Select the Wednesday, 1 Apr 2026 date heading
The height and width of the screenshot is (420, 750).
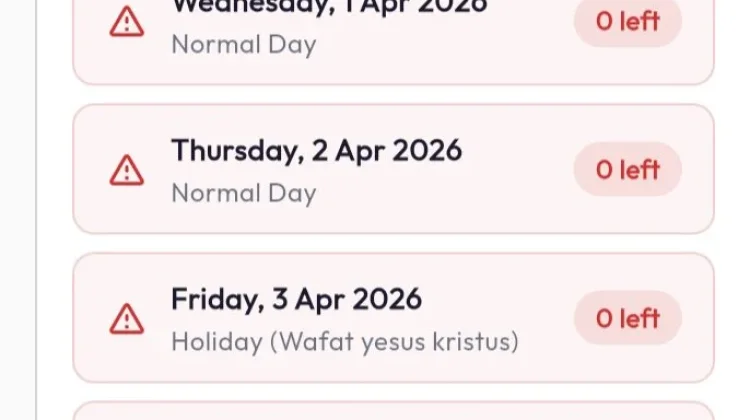329,7
